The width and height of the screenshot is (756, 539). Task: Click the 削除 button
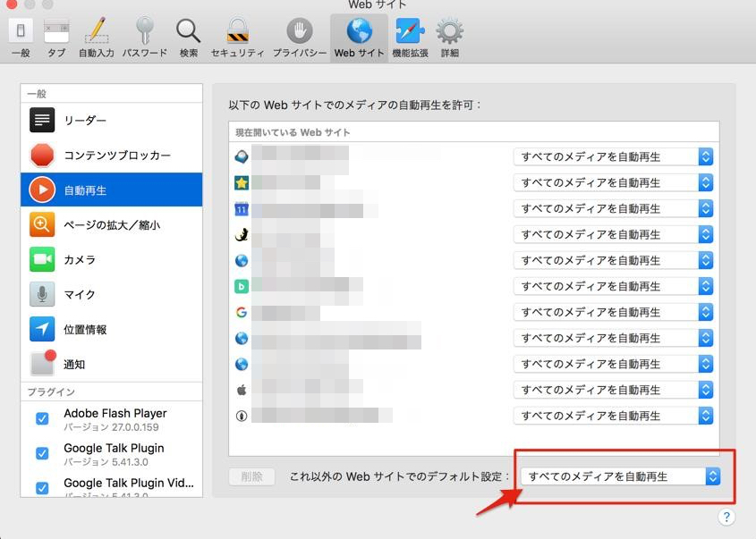[252, 476]
